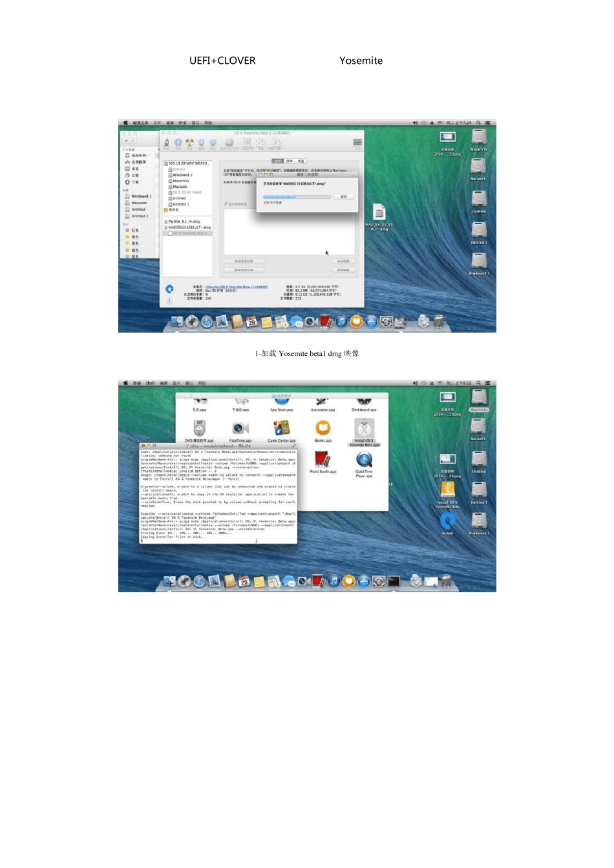Click the Burn icon in Disk Utility toolbar
The width and height of the screenshot is (614, 868).
[189, 142]
